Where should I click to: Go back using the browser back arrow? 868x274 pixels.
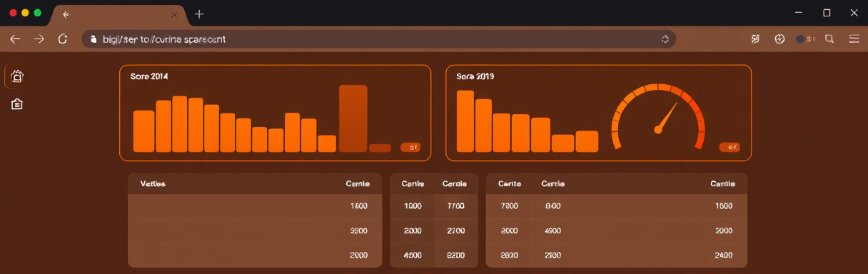tap(15, 39)
